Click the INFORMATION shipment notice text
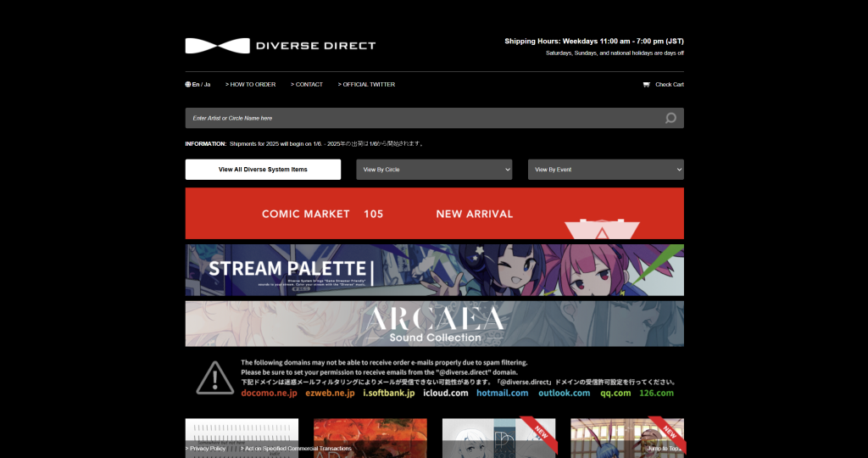 (x=305, y=144)
